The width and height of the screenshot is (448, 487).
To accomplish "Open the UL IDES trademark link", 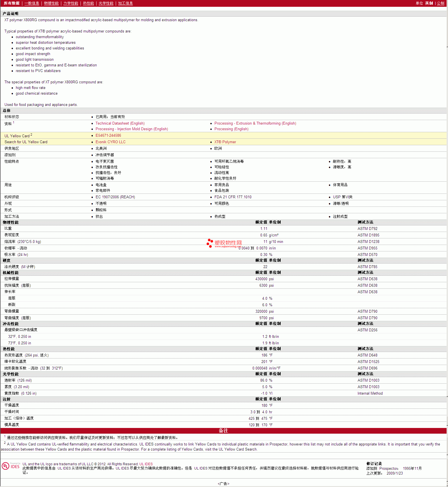I will point(146,464).
